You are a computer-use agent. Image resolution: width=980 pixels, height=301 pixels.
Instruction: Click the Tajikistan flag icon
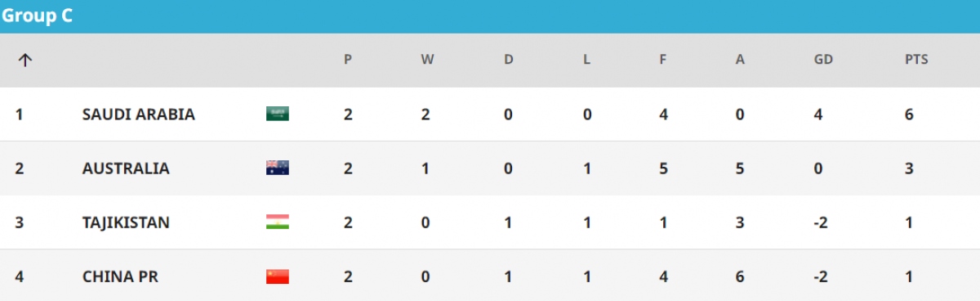click(x=278, y=222)
